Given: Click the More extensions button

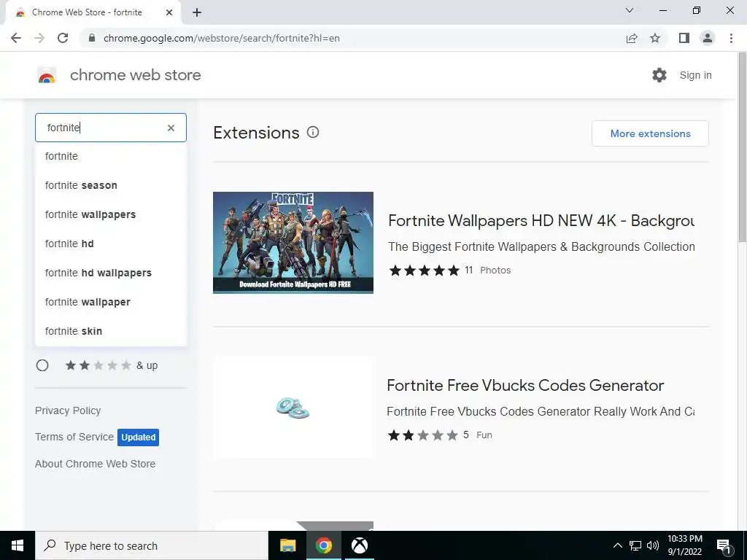Looking at the screenshot, I should click(650, 133).
